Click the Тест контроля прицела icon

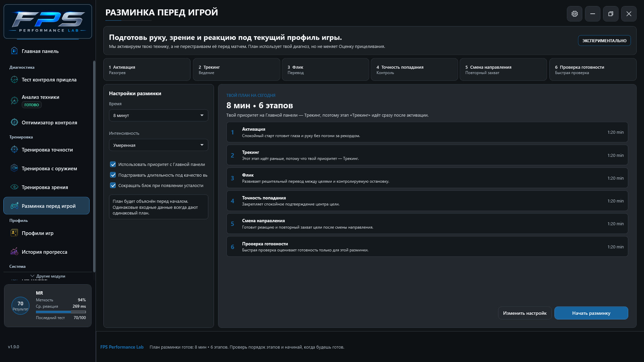click(x=14, y=79)
